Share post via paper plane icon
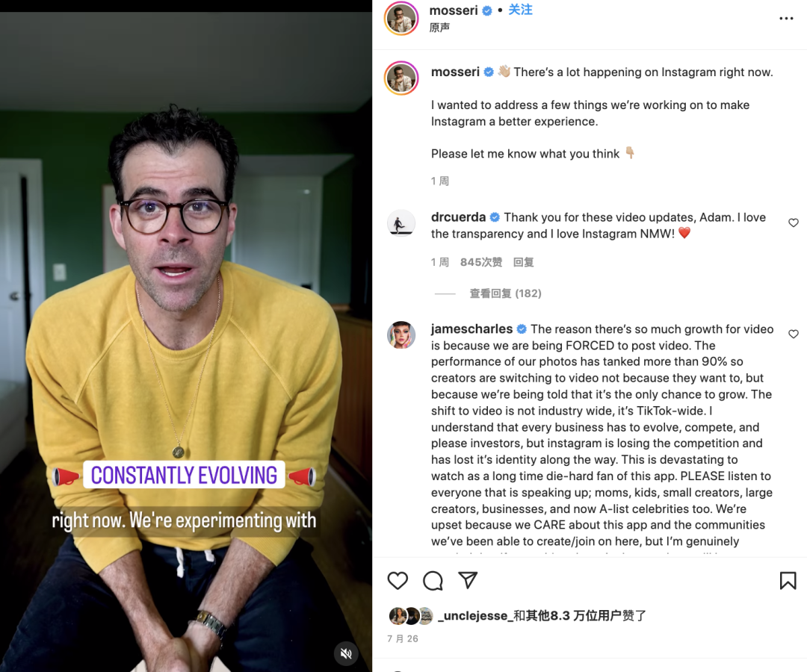This screenshot has width=807, height=672. coord(468,580)
